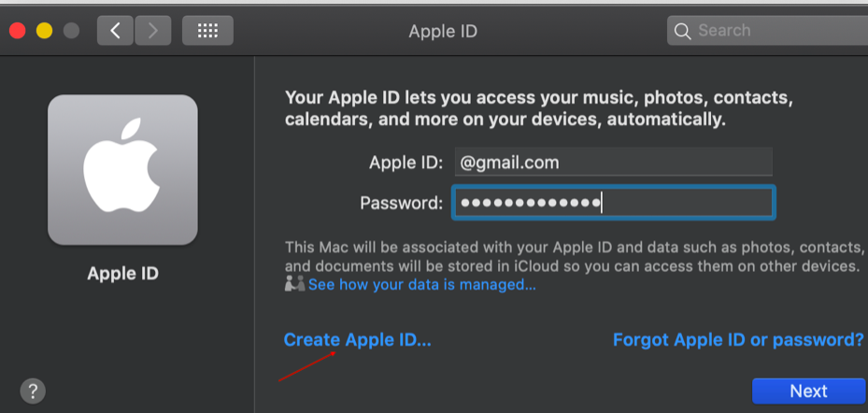Open See how your data is managed
The image size is (868, 413).
422,284
